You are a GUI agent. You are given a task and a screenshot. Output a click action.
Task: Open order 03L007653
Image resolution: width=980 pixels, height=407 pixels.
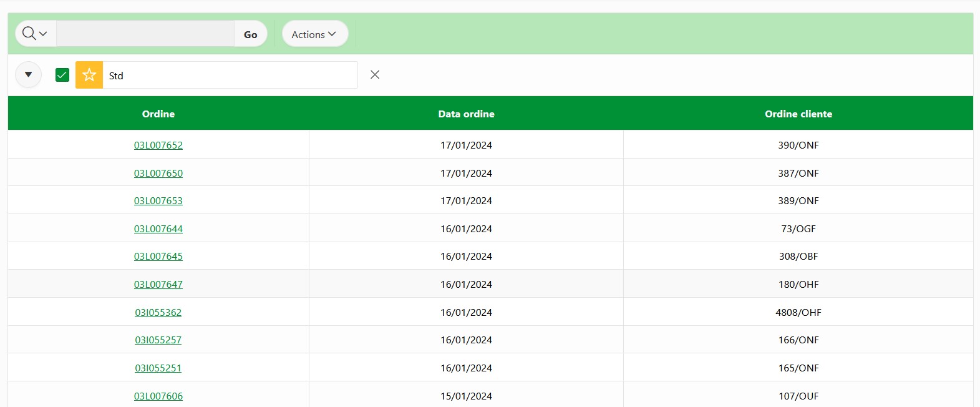click(x=158, y=200)
